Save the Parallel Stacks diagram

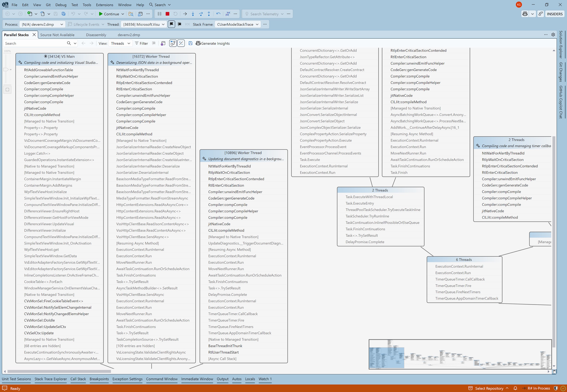coord(190,43)
